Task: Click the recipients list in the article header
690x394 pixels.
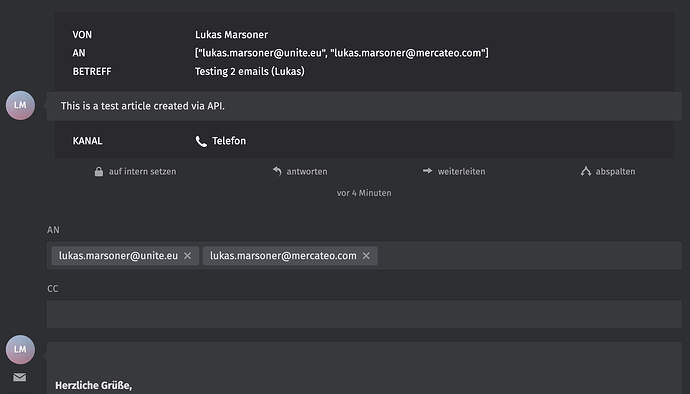Action: coord(341,53)
